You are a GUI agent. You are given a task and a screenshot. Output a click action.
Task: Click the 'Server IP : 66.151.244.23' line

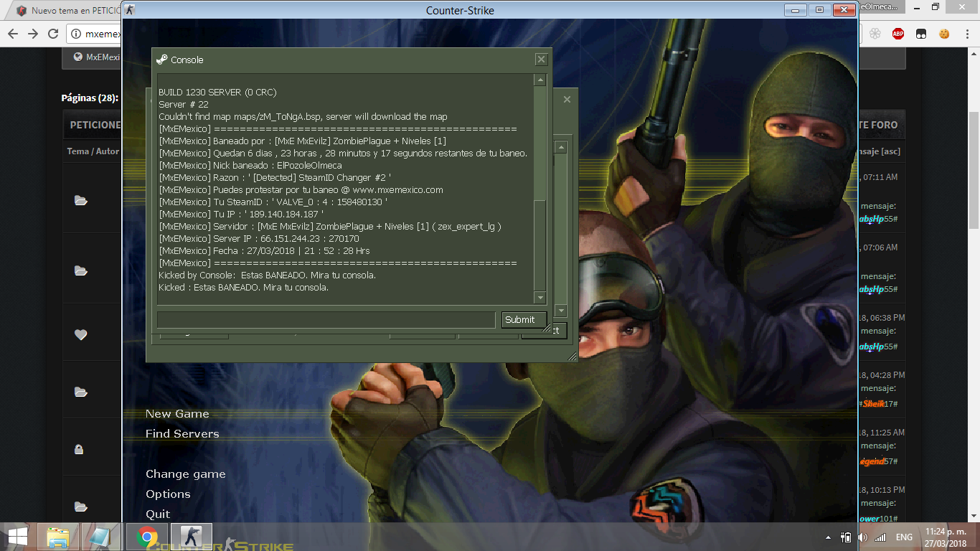click(259, 239)
